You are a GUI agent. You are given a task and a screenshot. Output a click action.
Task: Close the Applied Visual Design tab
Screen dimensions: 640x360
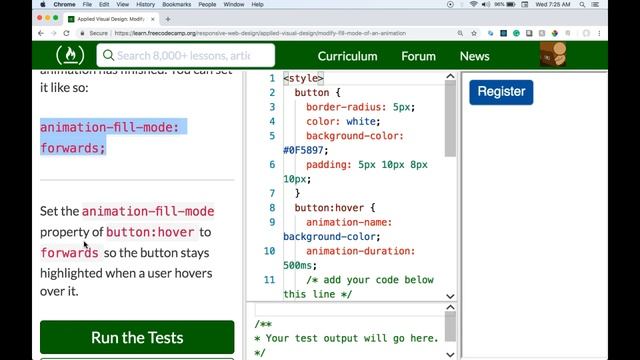point(153,19)
